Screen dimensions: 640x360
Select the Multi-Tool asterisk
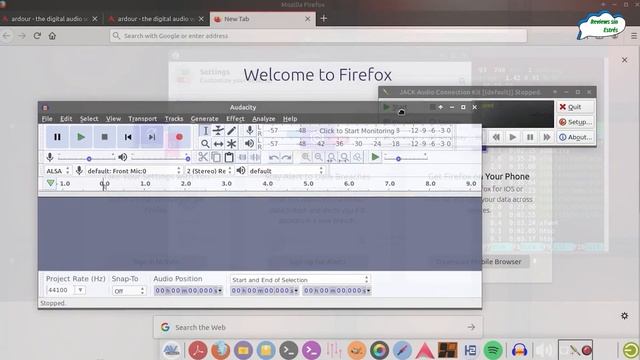tap(231, 144)
